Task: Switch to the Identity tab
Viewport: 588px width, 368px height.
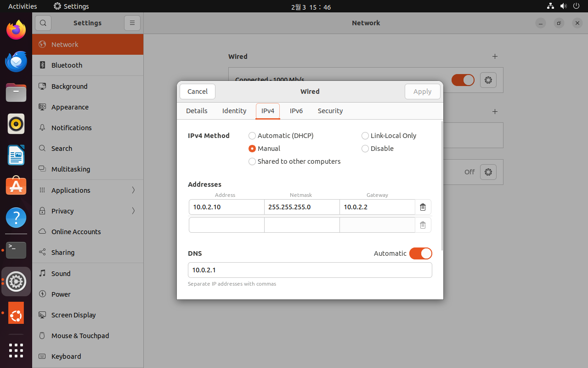Action: pyautogui.click(x=234, y=111)
